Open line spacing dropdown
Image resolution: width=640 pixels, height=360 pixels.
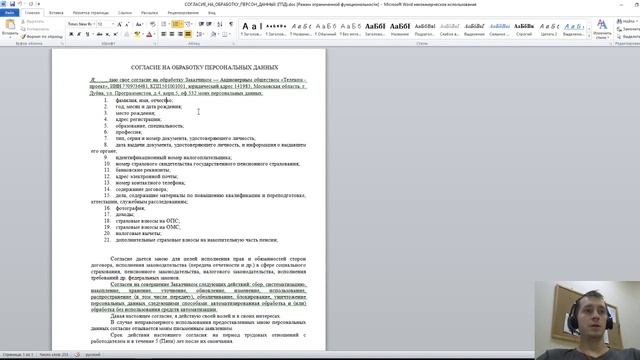pyautogui.click(x=200, y=34)
